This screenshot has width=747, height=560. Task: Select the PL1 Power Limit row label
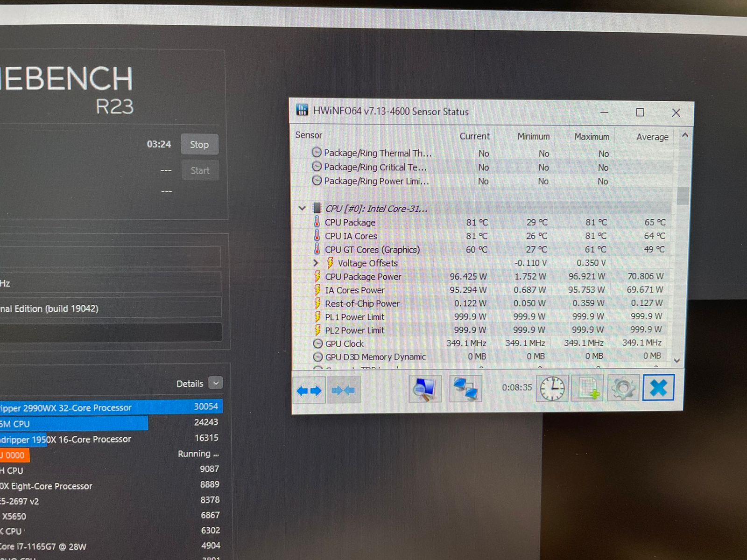355,317
